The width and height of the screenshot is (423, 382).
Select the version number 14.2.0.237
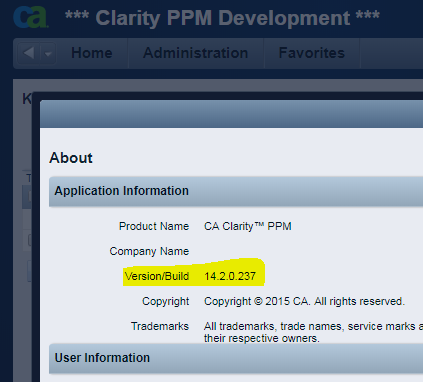pyautogui.click(x=230, y=276)
